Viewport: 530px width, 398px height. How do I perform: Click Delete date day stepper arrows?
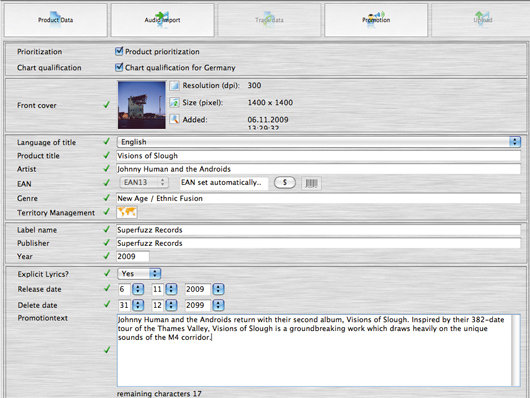pos(138,305)
